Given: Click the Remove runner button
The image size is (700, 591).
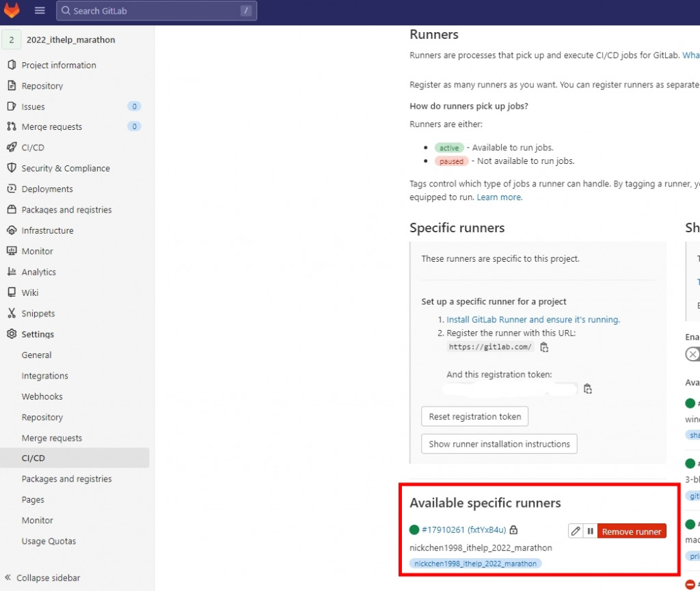Looking at the screenshot, I should [x=631, y=531].
